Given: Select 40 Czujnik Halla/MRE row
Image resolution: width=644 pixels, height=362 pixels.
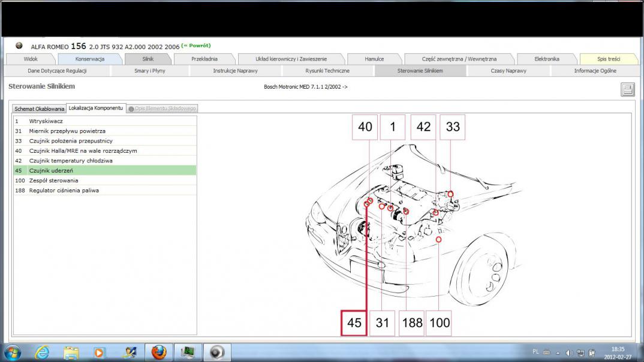Looking at the screenshot, I should coord(105,150).
